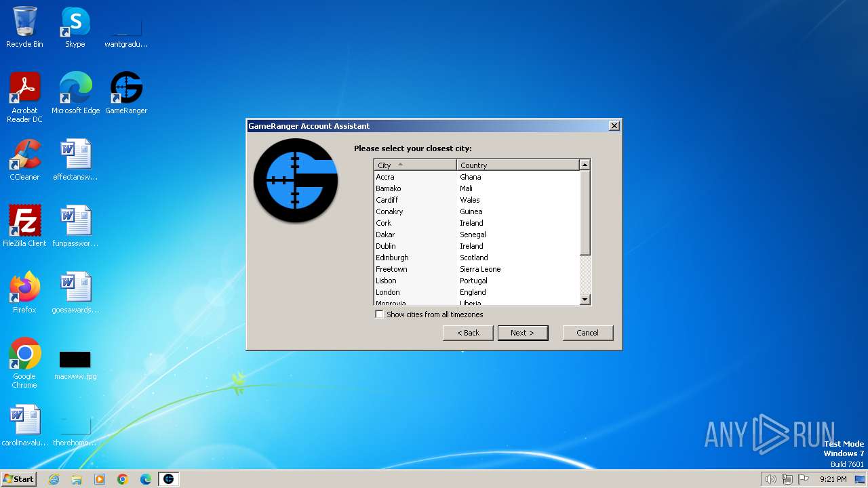Viewport: 868px width, 488px height.
Task: Open the carolinavalu... Word document
Action: 24,426
